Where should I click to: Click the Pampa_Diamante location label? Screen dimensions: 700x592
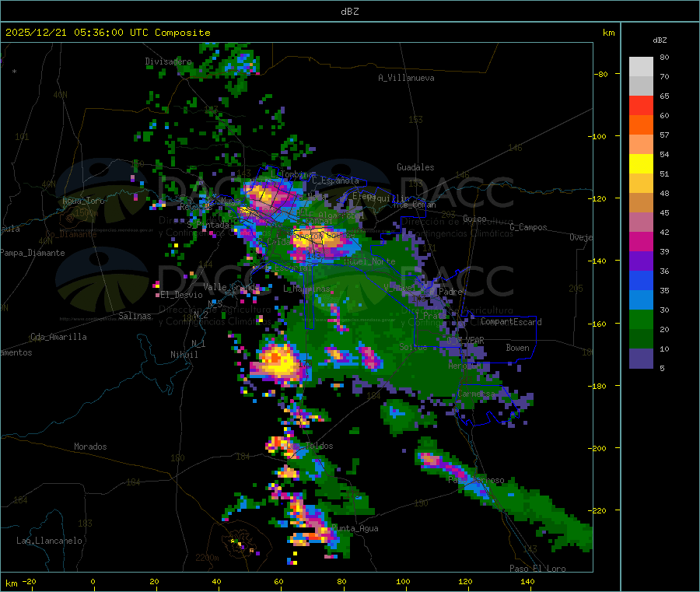33,253
